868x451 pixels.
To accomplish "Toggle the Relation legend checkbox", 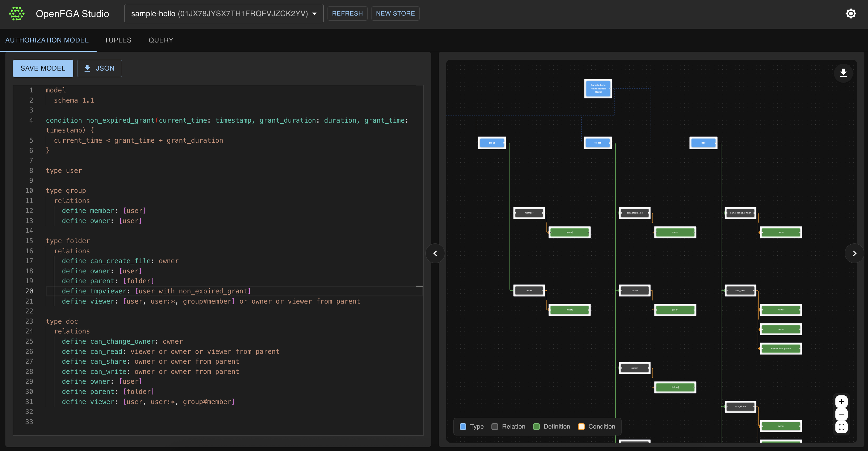I will (495, 426).
